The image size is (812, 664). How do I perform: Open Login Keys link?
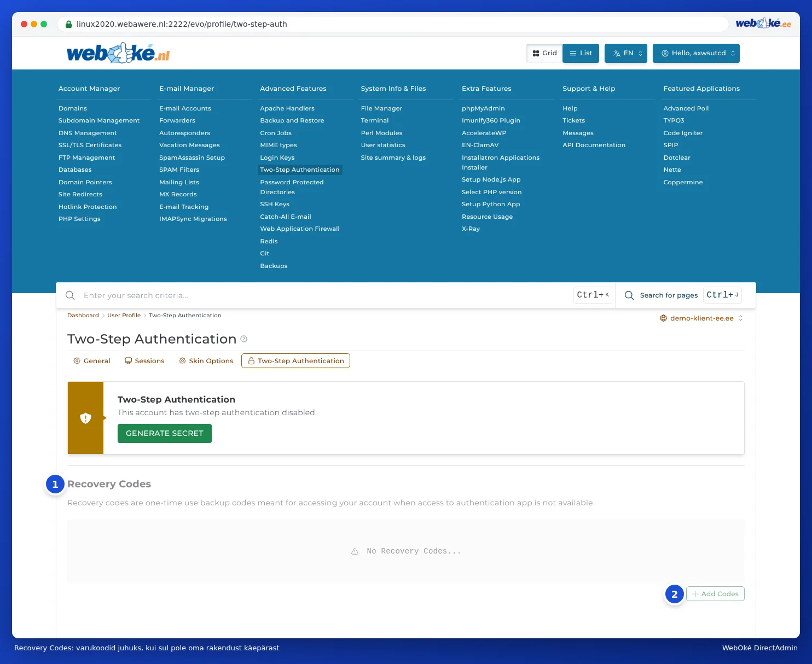coord(277,158)
